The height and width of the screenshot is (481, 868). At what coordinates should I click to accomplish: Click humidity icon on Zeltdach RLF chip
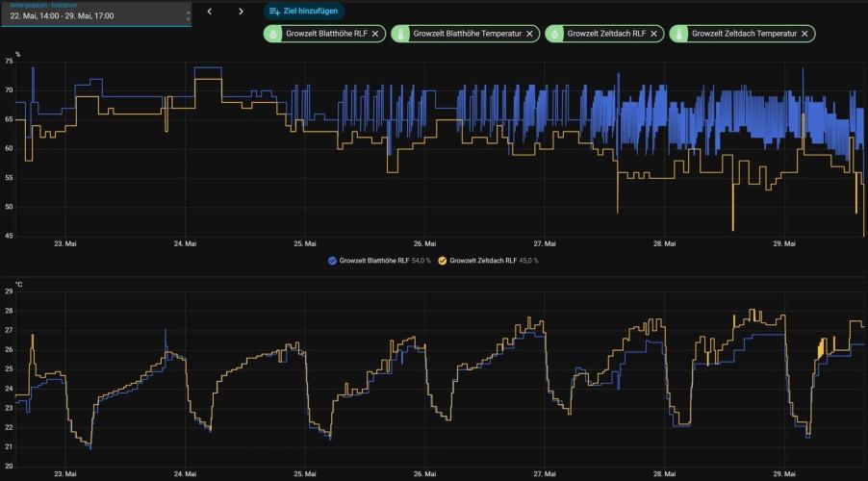click(x=554, y=34)
